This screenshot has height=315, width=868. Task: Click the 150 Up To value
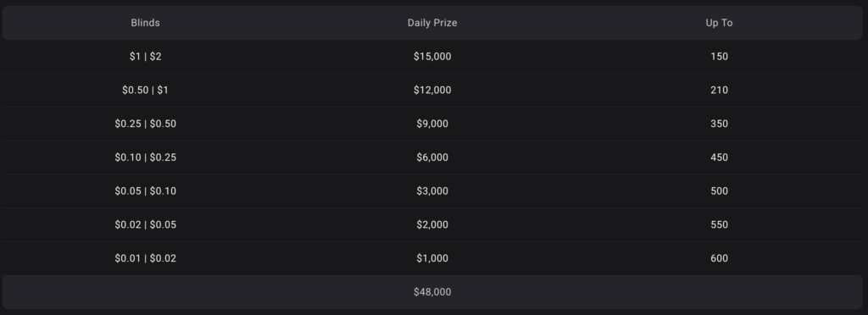coord(719,57)
